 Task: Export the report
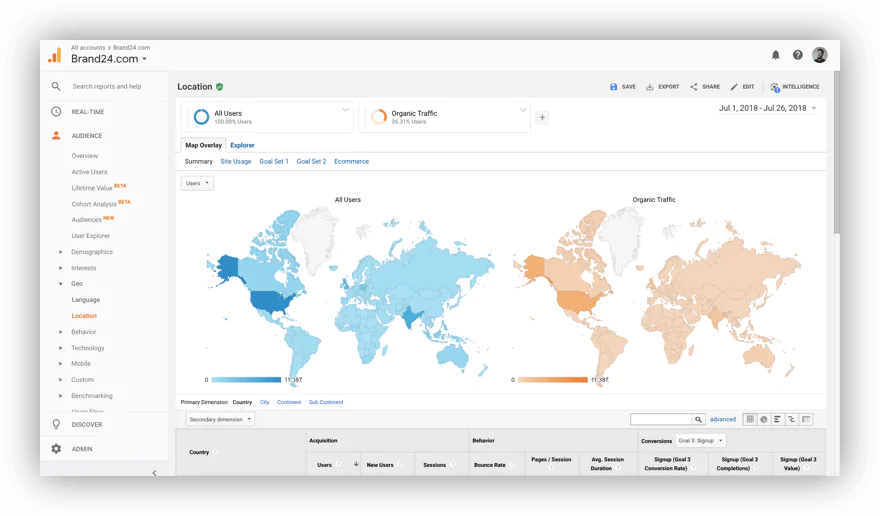click(x=662, y=86)
